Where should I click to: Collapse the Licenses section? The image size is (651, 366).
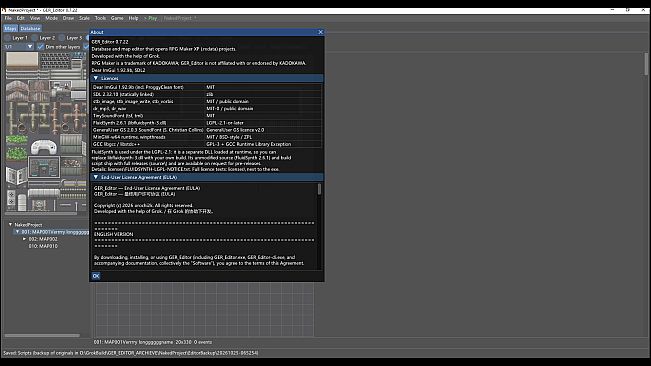coord(96,78)
